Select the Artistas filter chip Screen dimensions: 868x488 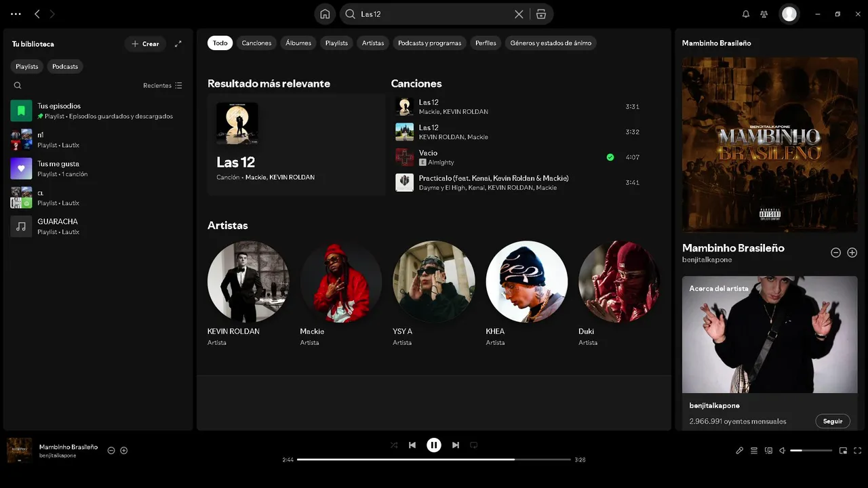click(373, 43)
